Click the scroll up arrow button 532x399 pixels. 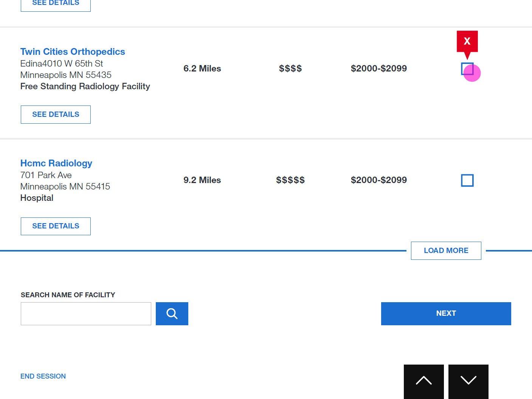coord(424,381)
